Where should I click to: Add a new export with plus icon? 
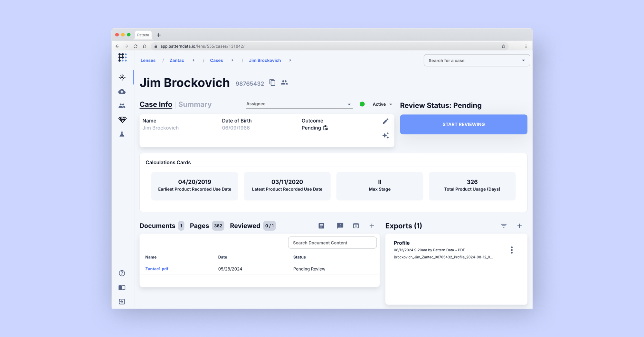519,226
